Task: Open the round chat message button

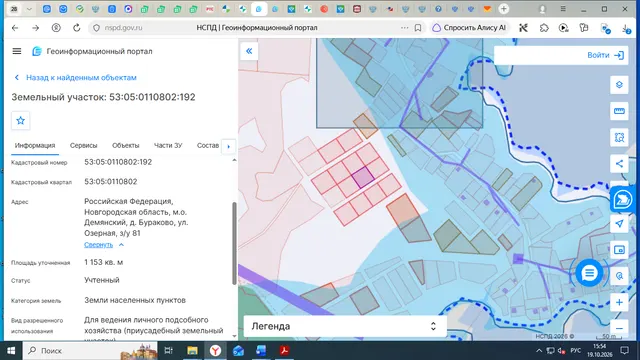Action: click(x=589, y=273)
